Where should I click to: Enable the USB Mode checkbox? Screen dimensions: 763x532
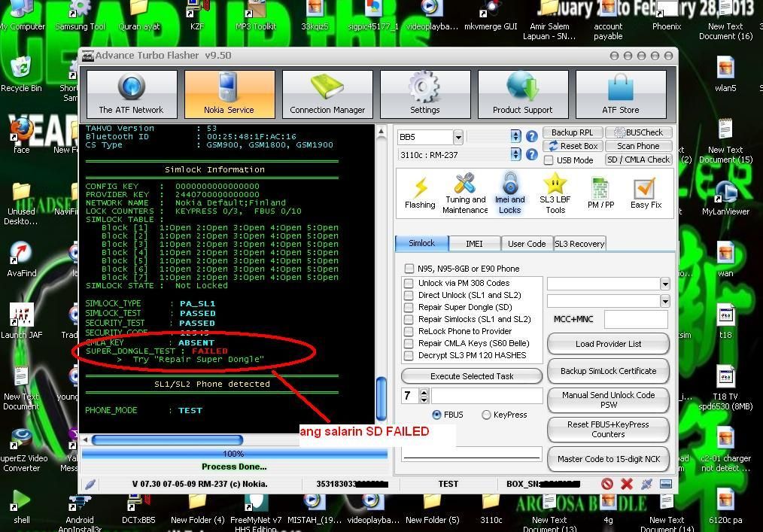[x=549, y=160]
